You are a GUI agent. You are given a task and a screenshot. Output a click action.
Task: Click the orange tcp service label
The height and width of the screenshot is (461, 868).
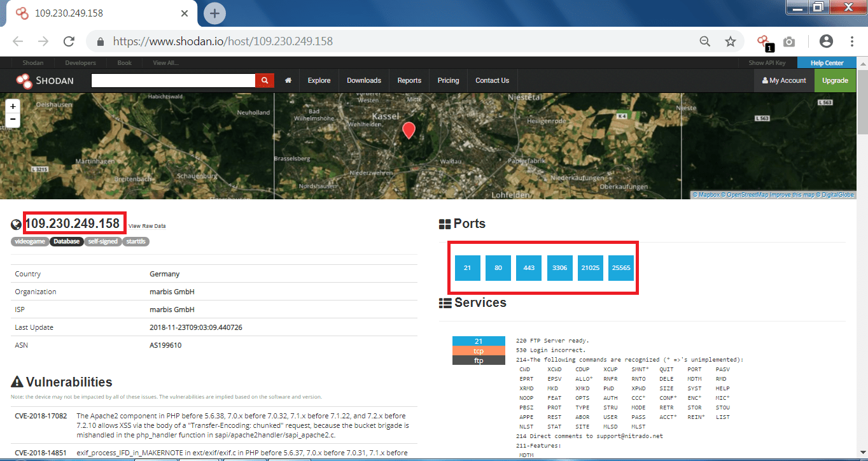tap(479, 351)
